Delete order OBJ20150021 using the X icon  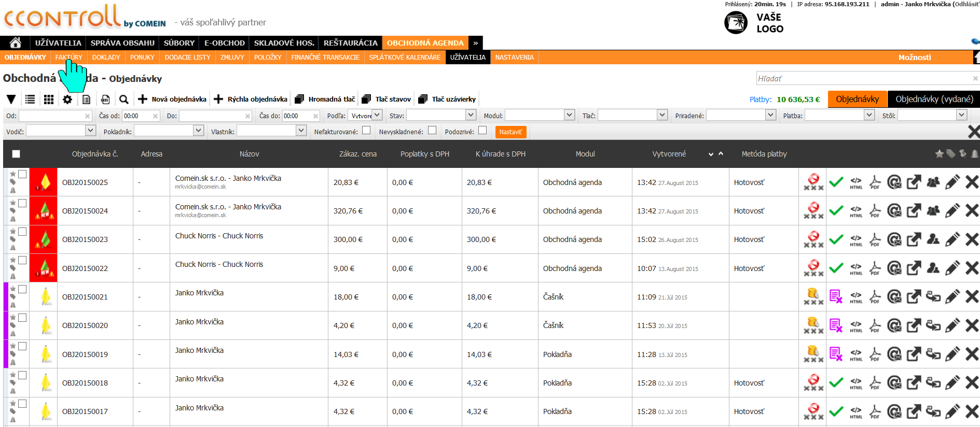coord(972,296)
